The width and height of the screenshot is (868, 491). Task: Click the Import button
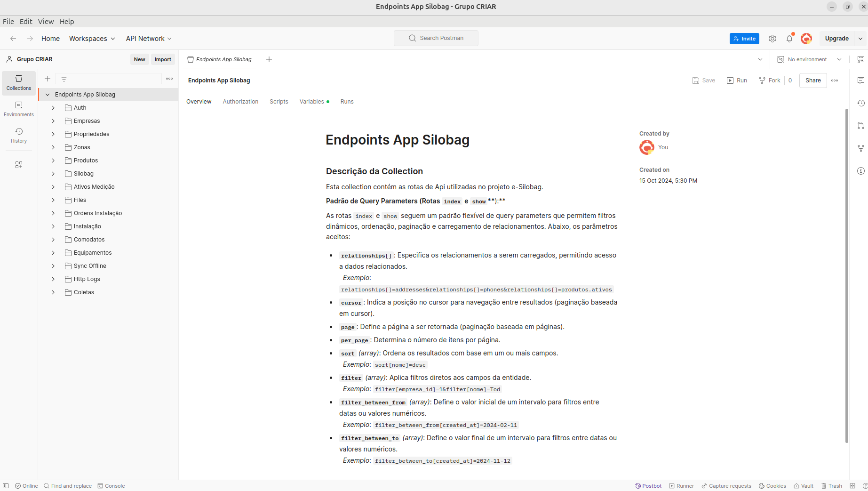(x=163, y=59)
